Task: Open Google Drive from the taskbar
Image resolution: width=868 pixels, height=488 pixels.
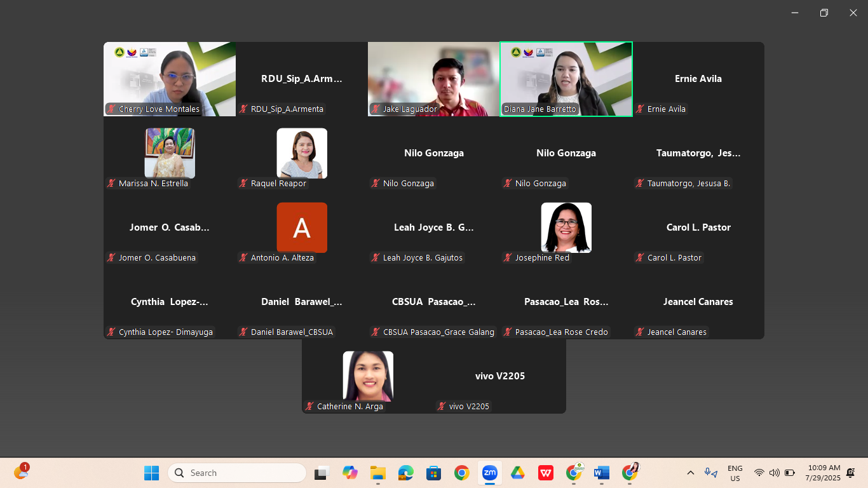Action: click(x=517, y=473)
